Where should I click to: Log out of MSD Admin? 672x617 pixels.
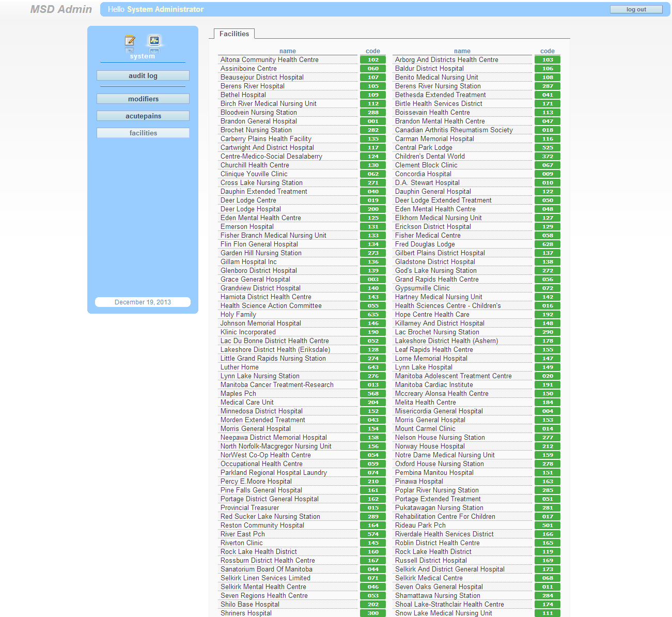click(x=636, y=9)
